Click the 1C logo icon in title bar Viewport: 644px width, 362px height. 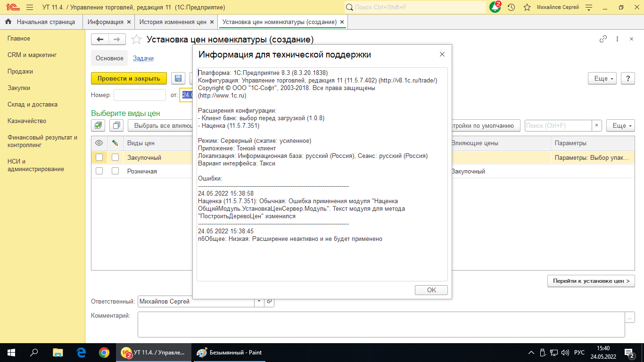(12, 8)
